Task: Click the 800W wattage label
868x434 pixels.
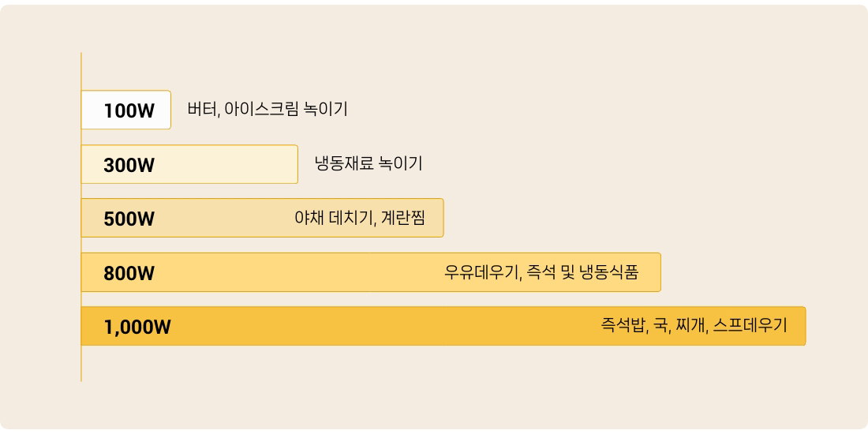Action: click(x=129, y=273)
